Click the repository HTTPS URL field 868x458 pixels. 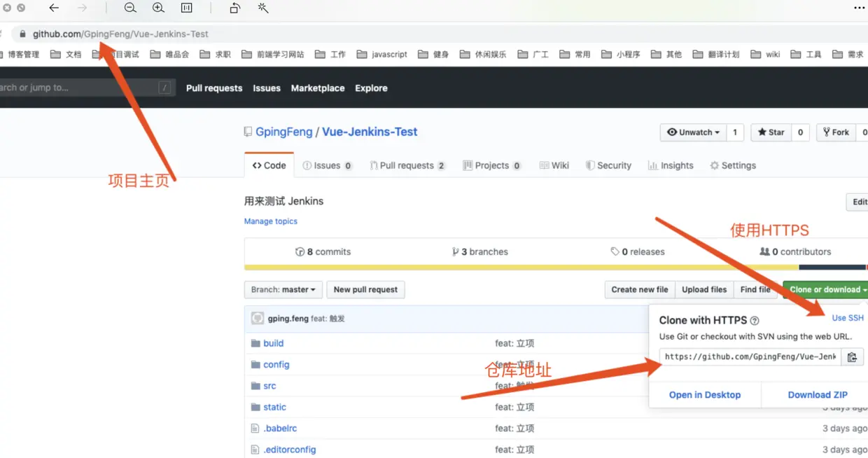750,356
